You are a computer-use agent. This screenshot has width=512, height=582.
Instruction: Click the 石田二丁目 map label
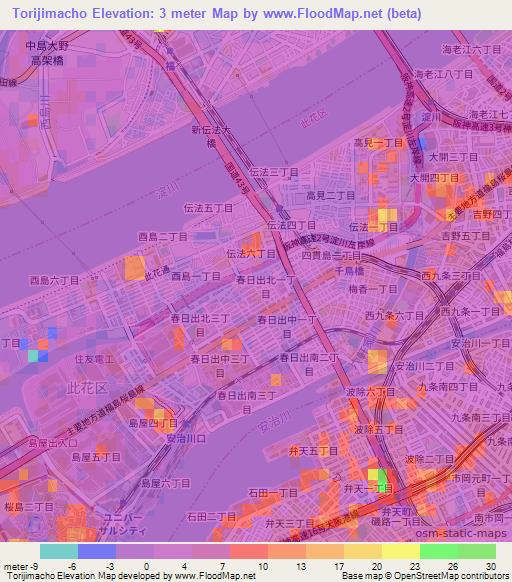coord(211,517)
